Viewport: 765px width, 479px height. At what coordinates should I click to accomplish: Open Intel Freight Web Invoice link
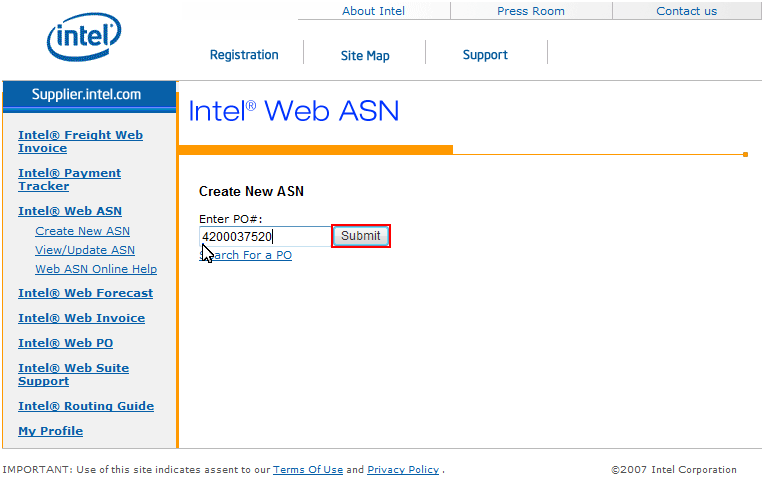point(81,141)
